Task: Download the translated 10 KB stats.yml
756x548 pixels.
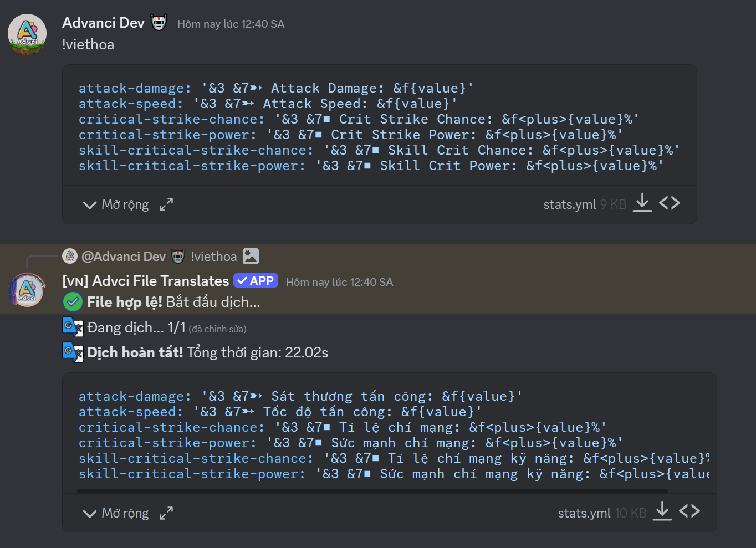Action: 662,512
